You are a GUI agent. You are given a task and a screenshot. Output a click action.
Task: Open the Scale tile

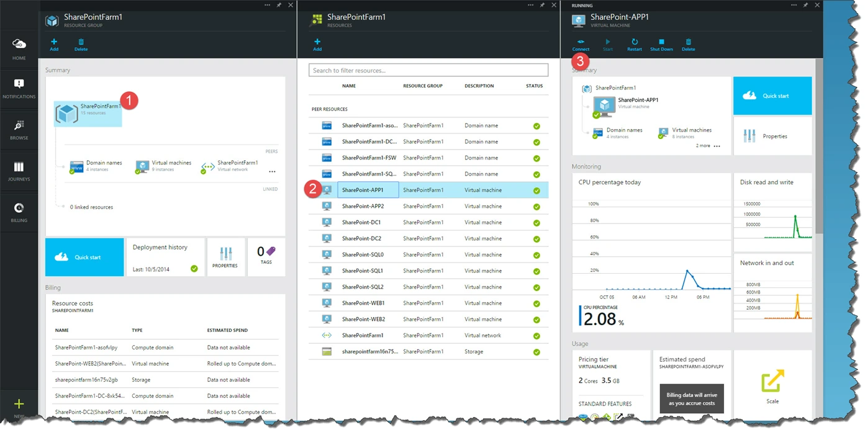pyautogui.click(x=772, y=386)
